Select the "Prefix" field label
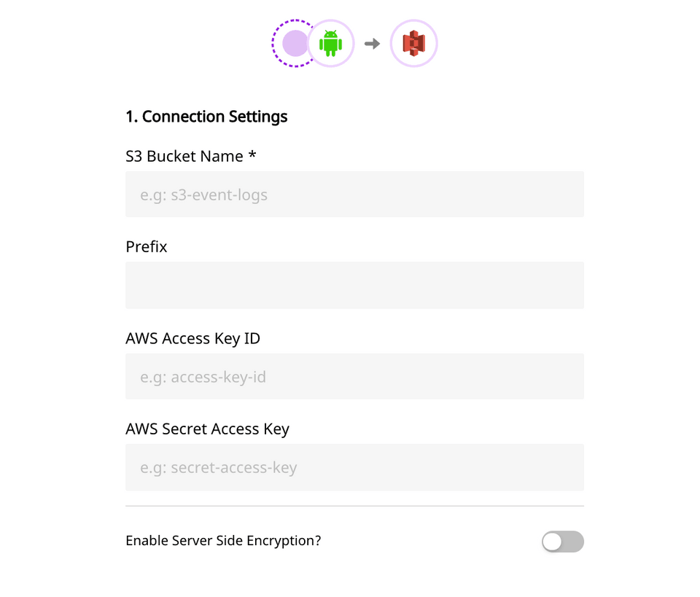The image size is (700, 597). click(x=147, y=247)
